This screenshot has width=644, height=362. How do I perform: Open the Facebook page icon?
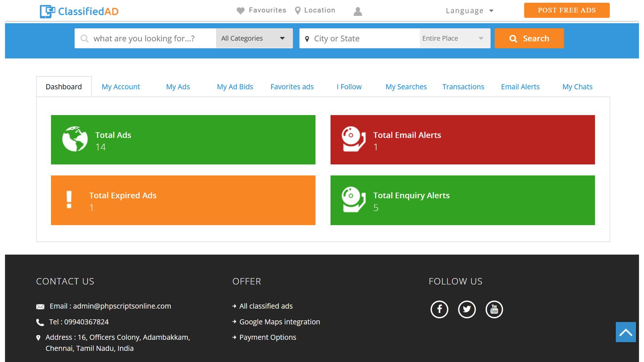[x=440, y=309]
